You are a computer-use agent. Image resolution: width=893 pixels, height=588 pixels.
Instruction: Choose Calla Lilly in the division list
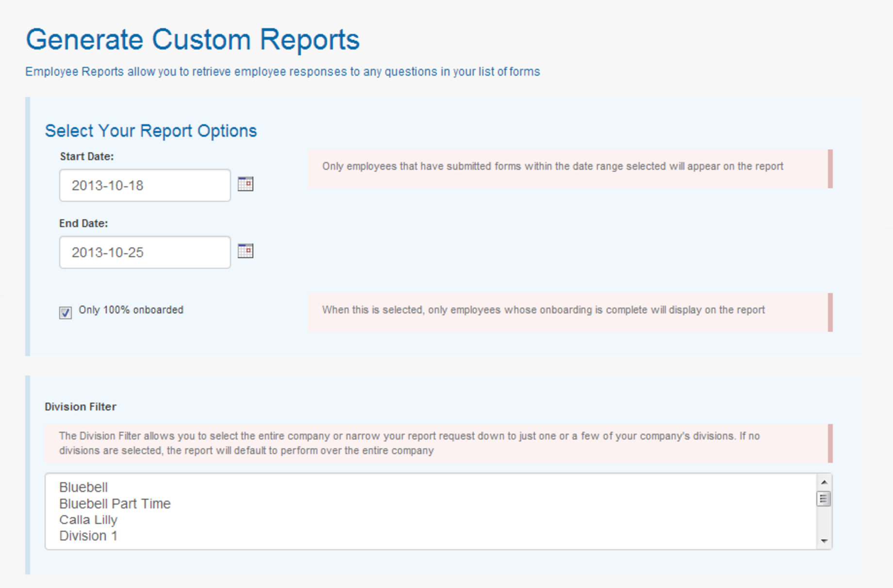(88, 520)
